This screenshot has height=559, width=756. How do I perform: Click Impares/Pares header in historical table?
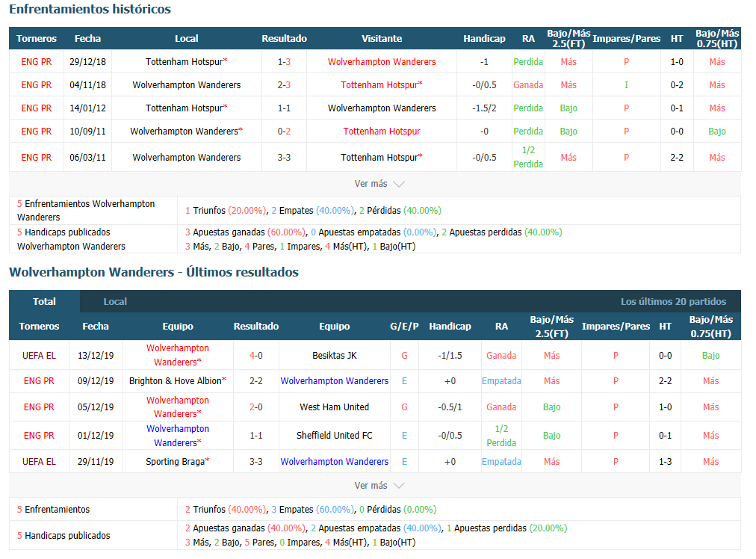626,39
